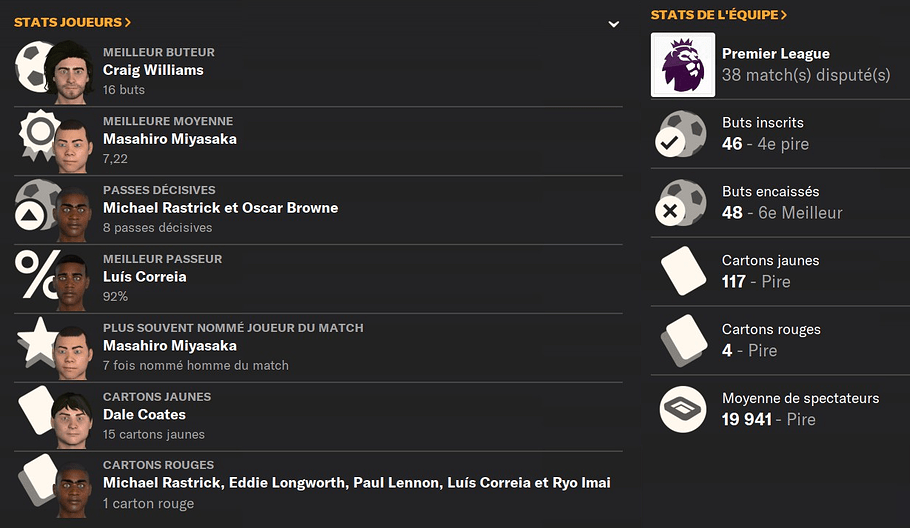This screenshot has height=528, width=910.
Task: Open the red cards players name list
Action: [x=357, y=483]
